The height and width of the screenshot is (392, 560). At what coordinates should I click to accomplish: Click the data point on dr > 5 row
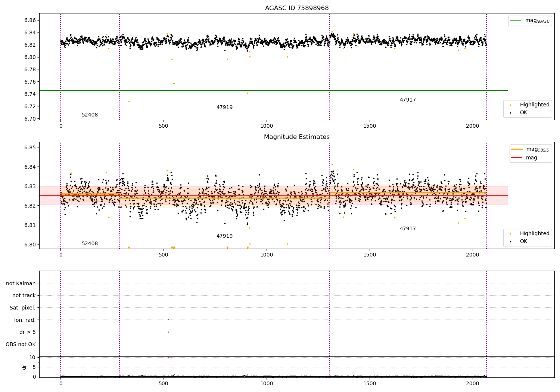168,332
